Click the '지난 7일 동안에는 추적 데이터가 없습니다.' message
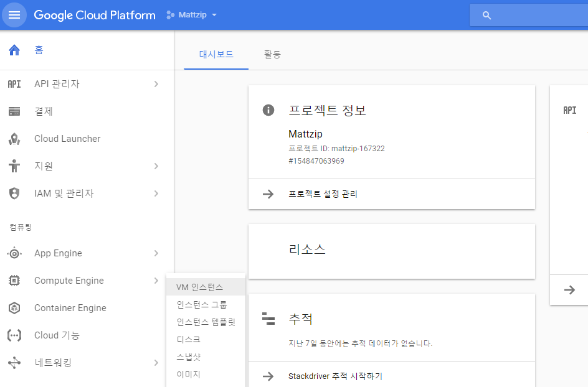Viewport: 588px width, 387px height. coord(361,343)
